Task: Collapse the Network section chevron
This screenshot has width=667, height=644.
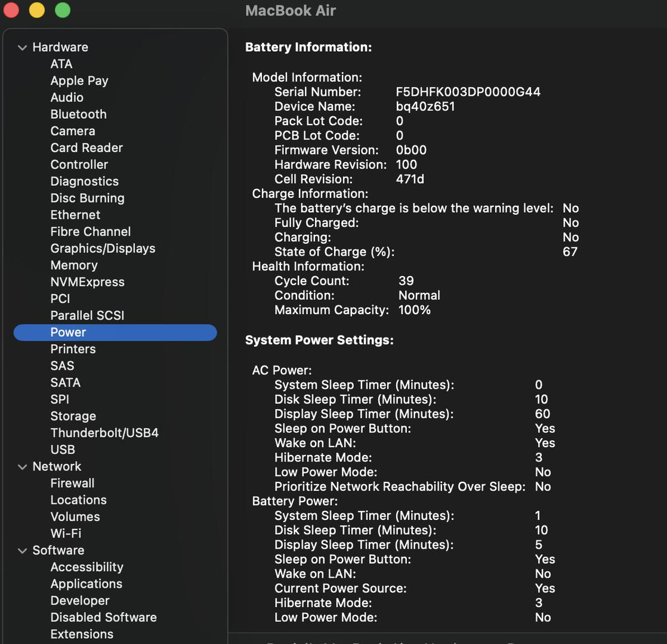Action: point(22,467)
